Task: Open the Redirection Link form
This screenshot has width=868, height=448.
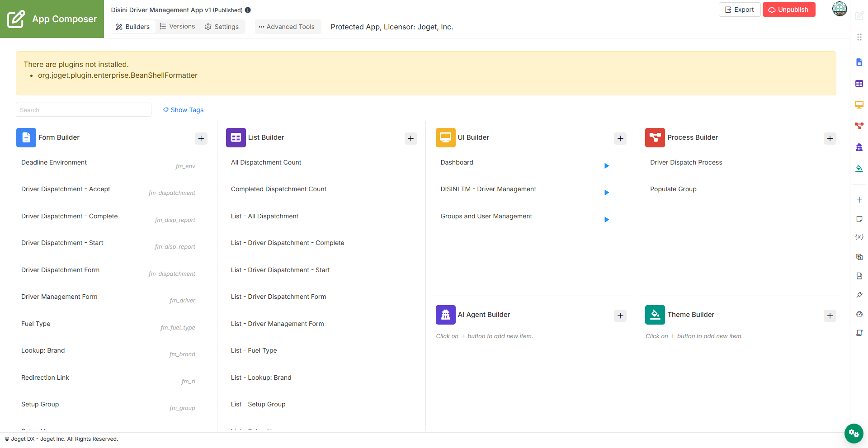Action: (x=45, y=377)
